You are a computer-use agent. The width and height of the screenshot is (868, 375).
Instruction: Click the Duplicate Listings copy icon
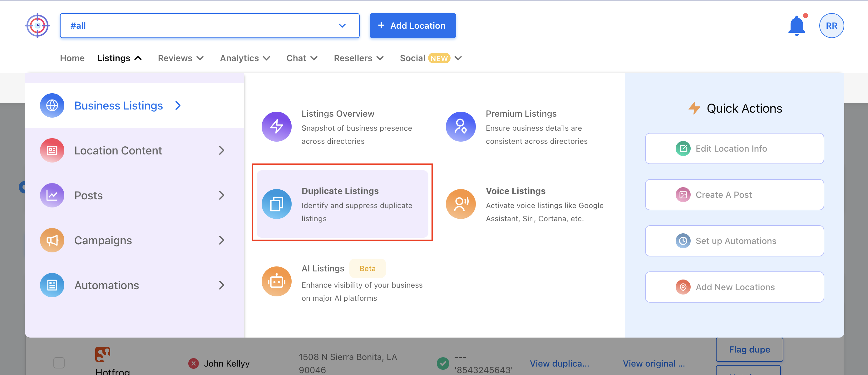[276, 204]
